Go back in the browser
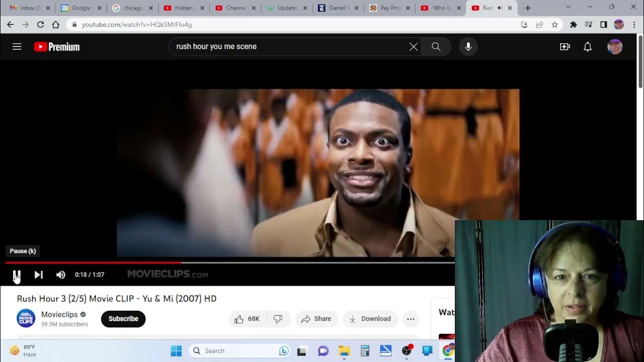The height and width of the screenshot is (362, 644). pyautogui.click(x=10, y=25)
